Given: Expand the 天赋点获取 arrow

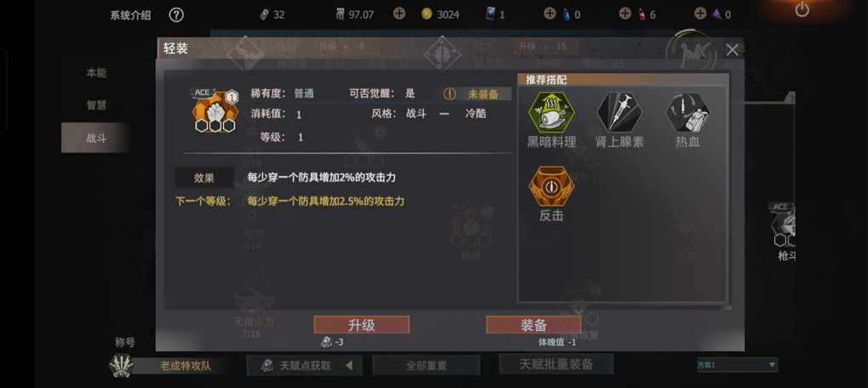Looking at the screenshot, I should coord(349,365).
